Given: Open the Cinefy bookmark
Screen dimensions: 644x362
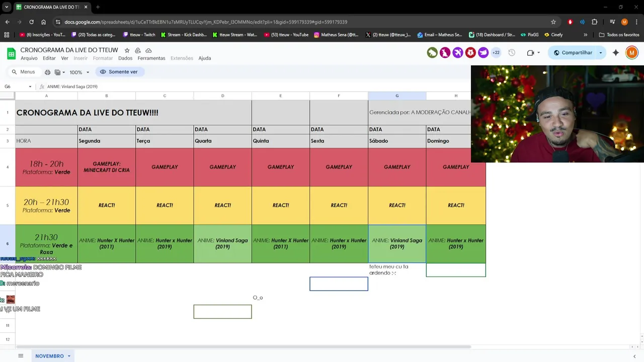Looking at the screenshot, I should (x=553, y=35).
